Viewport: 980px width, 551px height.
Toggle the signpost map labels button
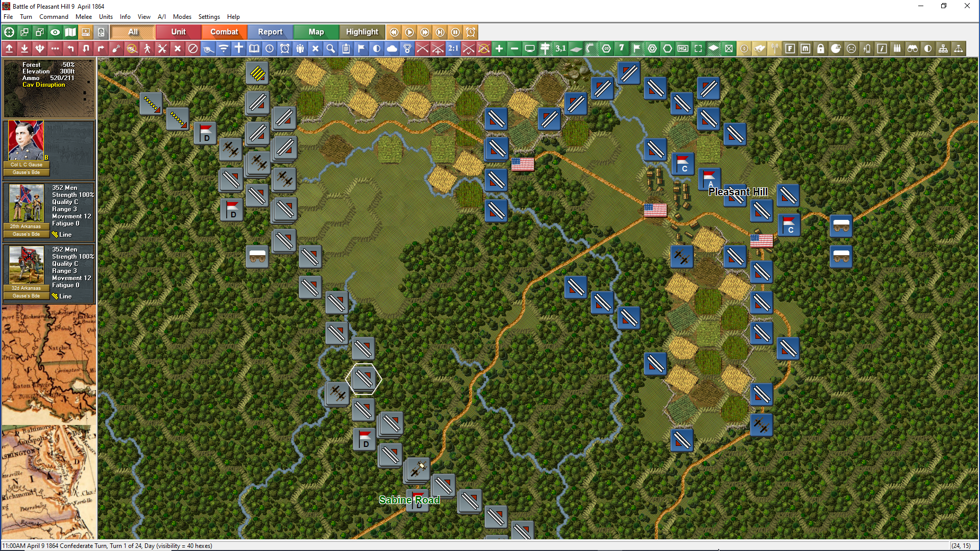pyautogui.click(x=545, y=48)
